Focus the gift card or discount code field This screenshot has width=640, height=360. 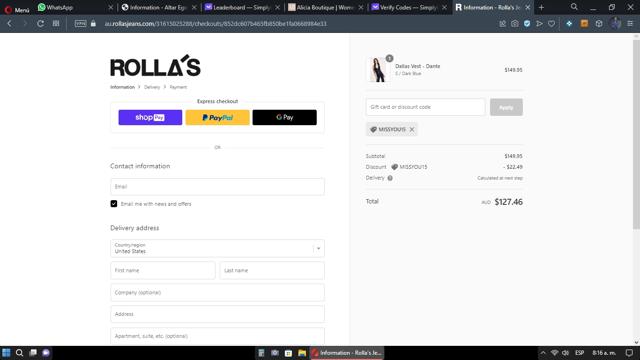[425, 107]
